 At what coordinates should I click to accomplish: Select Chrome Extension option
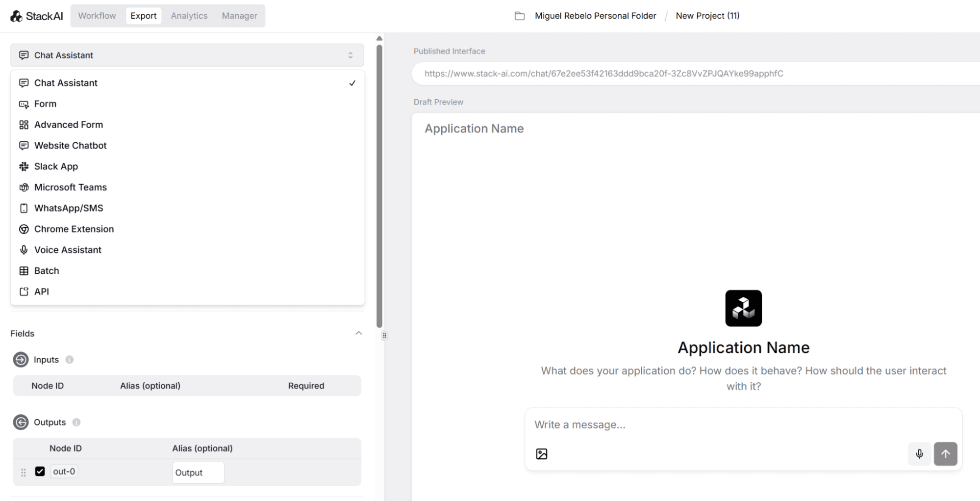[x=187, y=229]
